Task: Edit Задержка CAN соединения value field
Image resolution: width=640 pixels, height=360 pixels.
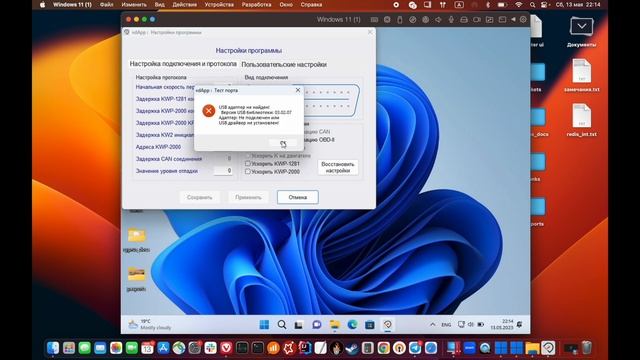Action: click(223, 158)
